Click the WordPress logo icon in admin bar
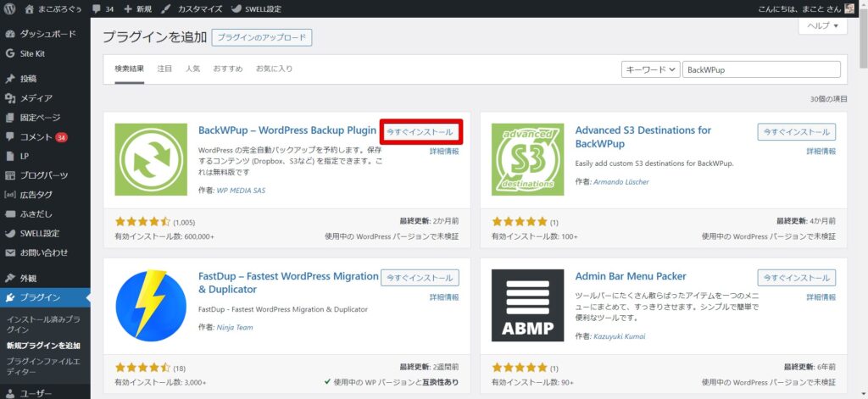868x399 pixels. pyautogui.click(x=9, y=8)
